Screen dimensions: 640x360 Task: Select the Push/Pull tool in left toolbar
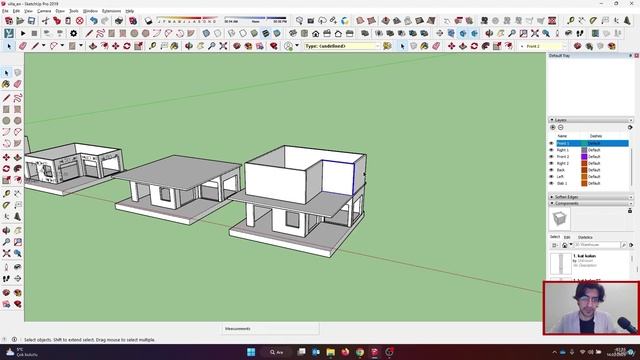point(18,158)
